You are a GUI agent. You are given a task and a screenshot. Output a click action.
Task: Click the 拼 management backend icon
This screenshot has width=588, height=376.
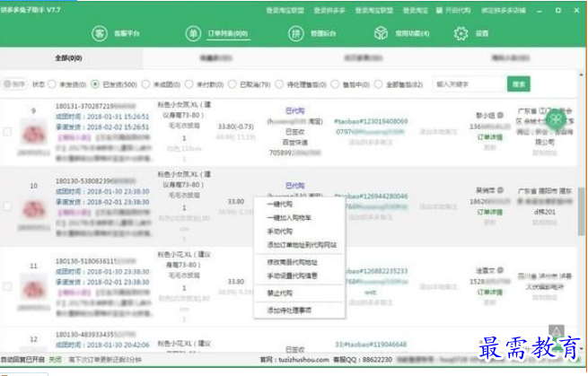click(296, 33)
